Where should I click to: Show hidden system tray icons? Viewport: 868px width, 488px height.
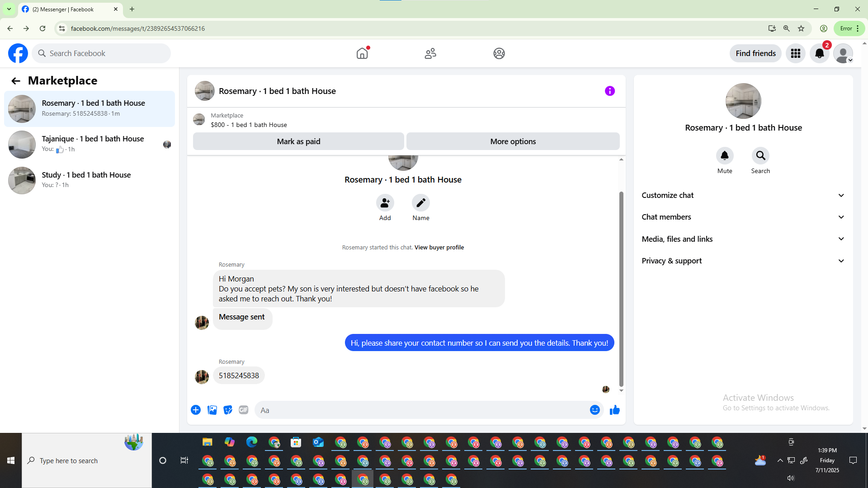click(x=780, y=460)
